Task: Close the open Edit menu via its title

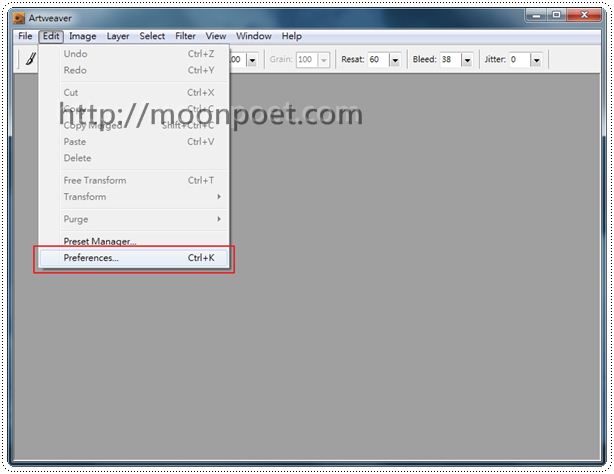Action: (x=52, y=36)
